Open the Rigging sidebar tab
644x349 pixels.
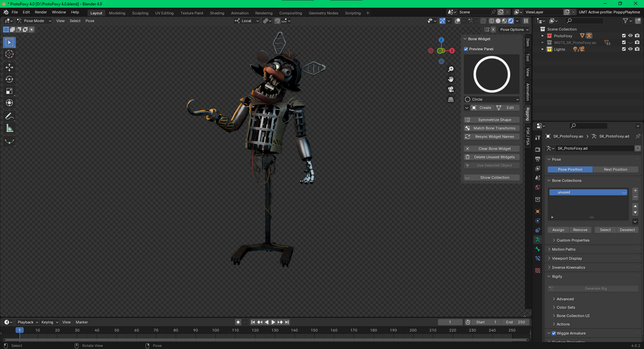tap(528, 114)
